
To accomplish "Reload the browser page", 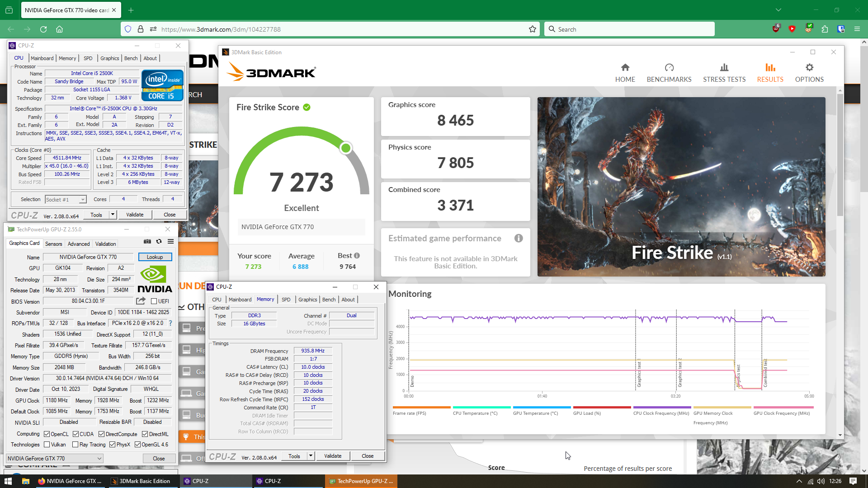I will click(x=43, y=29).
